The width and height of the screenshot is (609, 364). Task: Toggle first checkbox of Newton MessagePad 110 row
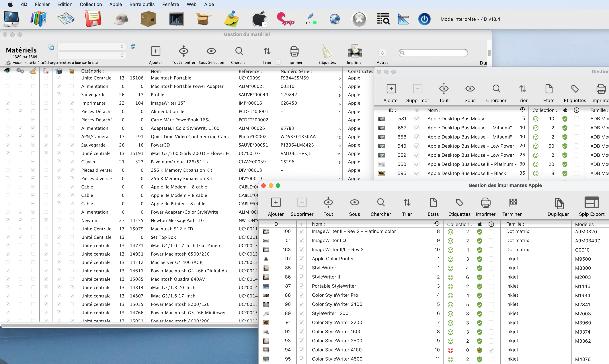8,220
